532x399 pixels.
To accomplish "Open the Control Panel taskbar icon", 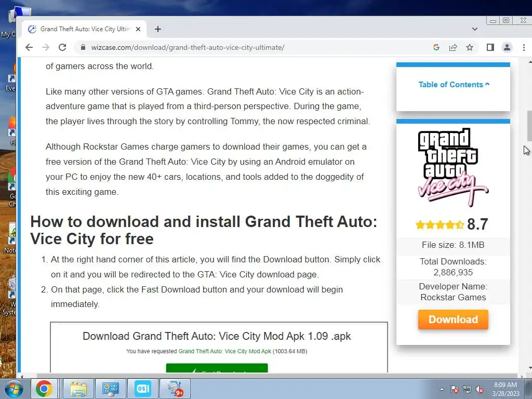I will coord(111,389).
